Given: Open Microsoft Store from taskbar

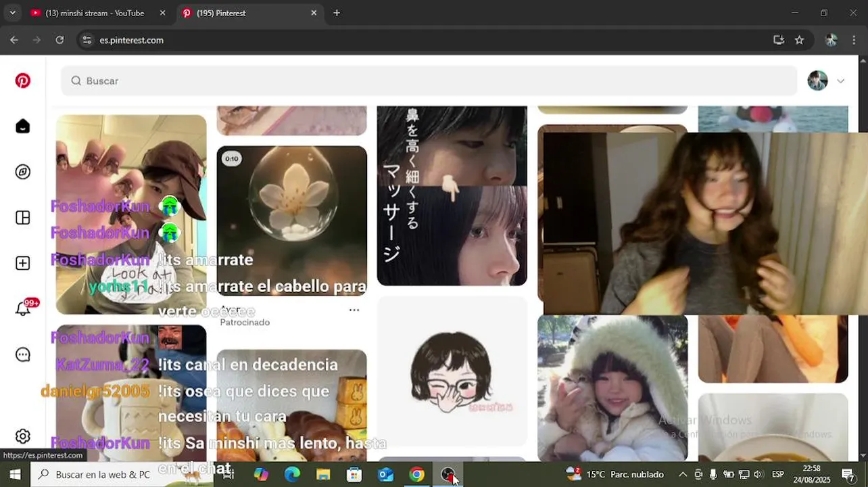Looking at the screenshot, I should pyautogui.click(x=354, y=475).
